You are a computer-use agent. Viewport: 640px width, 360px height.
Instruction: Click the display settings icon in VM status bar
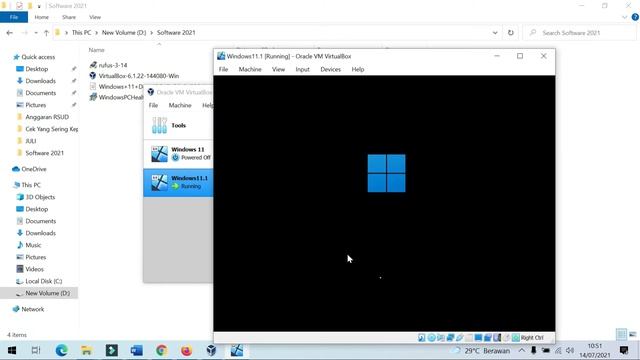pyautogui.click(x=478, y=338)
